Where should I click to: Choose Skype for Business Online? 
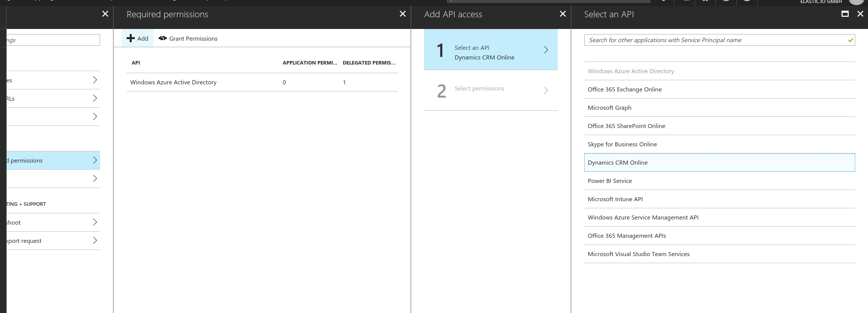coord(720,144)
